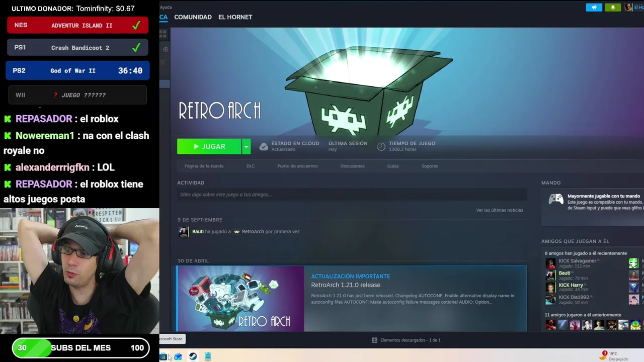644x362 pixels.
Task: Click the 11 amigos jugaron a él anteriormente heading
Action: (x=583, y=315)
